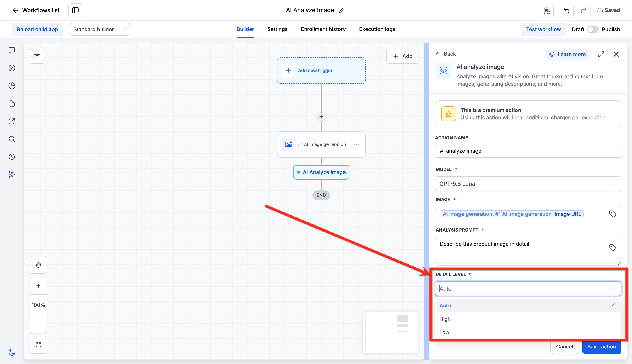Click Reload child app button
Image resolution: width=632 pixels, height=364 pixels.
coord(37,30)
